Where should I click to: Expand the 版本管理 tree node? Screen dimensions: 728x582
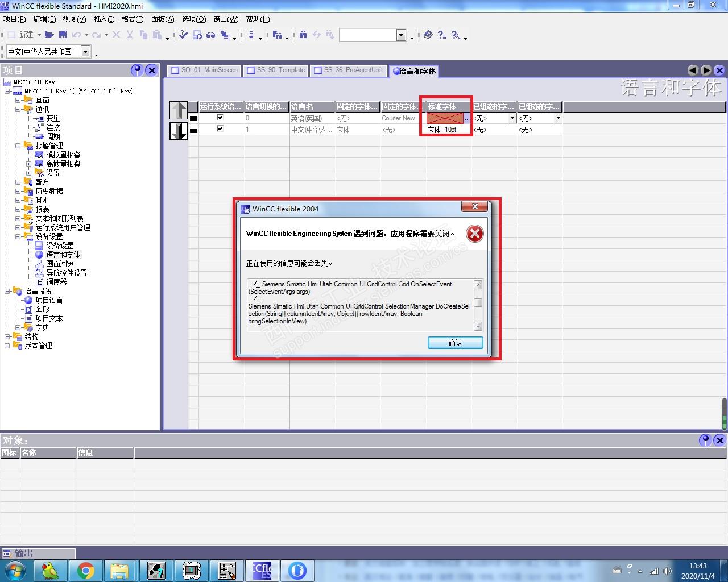click(7, 346)
